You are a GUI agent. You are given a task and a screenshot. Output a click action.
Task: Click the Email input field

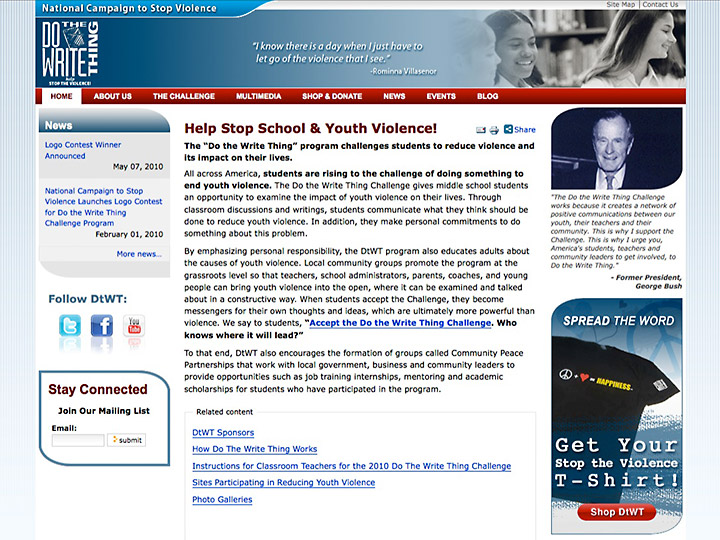click(x=78, y=440)
